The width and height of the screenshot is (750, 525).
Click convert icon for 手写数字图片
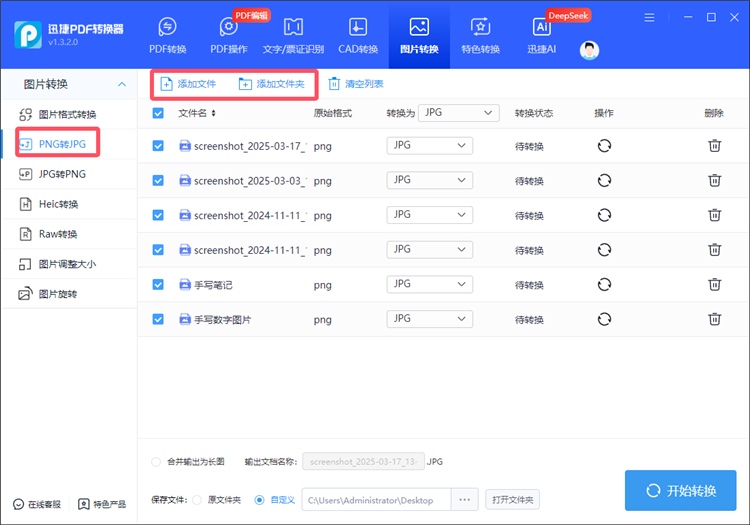point(604,319)
